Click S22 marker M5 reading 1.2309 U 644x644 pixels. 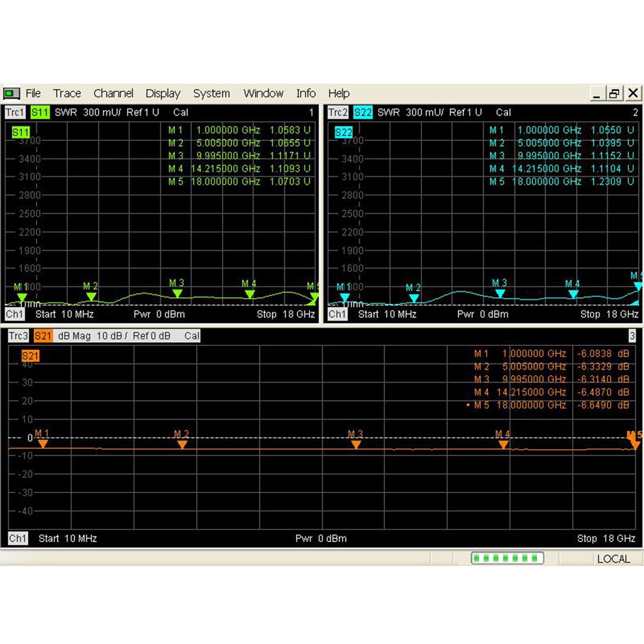point(613,182)
